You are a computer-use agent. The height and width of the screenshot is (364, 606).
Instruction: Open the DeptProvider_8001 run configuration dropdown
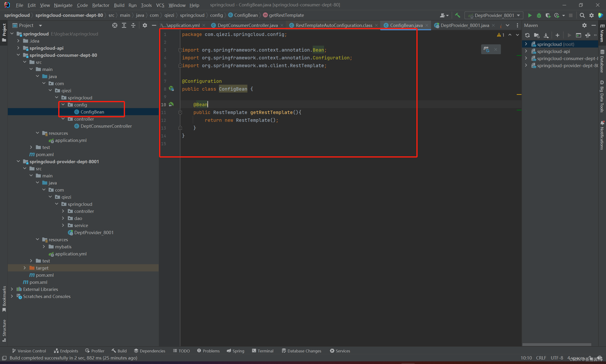tap(494, 15)
